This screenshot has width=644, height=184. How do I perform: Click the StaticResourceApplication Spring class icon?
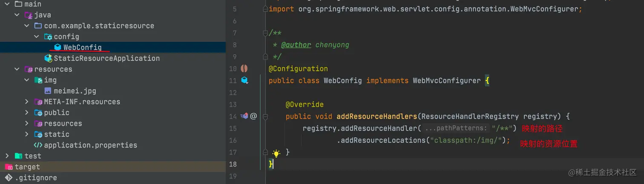48,58
